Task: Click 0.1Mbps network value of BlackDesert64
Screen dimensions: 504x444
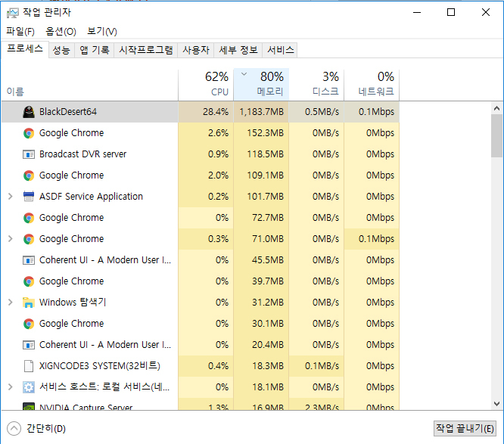Action: point(376,112)
